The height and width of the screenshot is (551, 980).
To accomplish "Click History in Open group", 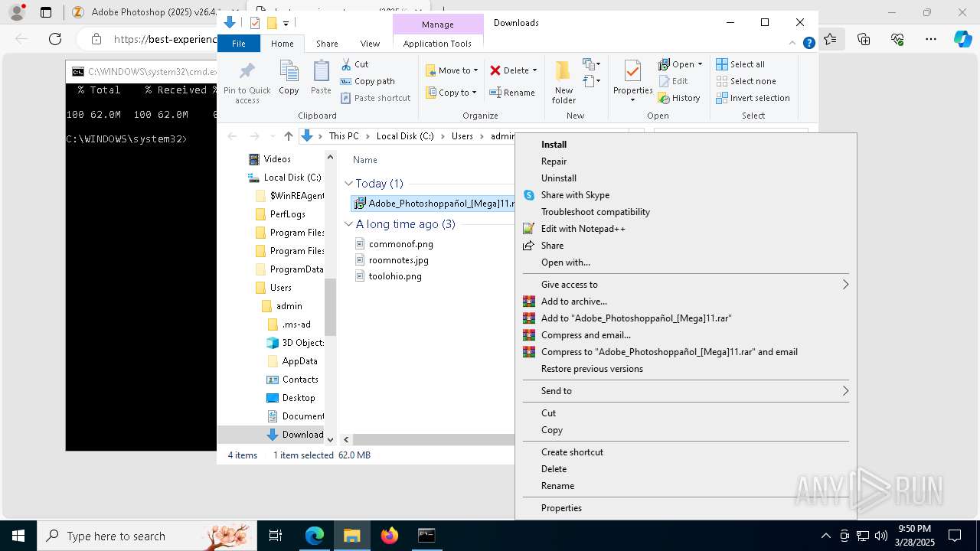I will tap(679, 98).
